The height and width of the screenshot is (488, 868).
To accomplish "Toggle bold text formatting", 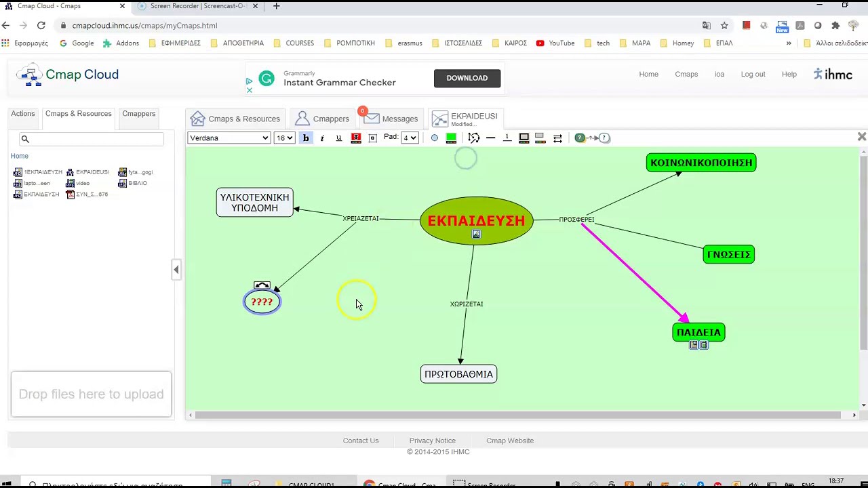I will (x=306, y=138).
